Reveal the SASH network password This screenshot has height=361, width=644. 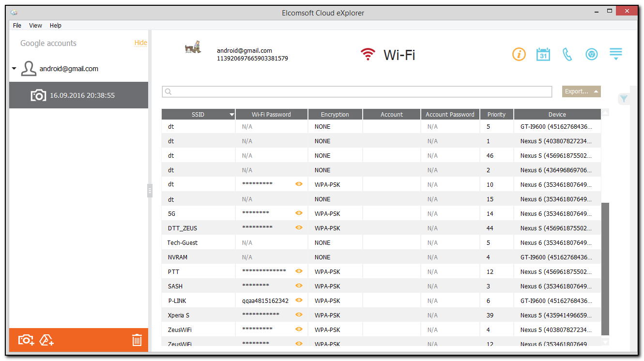(299, 286)
